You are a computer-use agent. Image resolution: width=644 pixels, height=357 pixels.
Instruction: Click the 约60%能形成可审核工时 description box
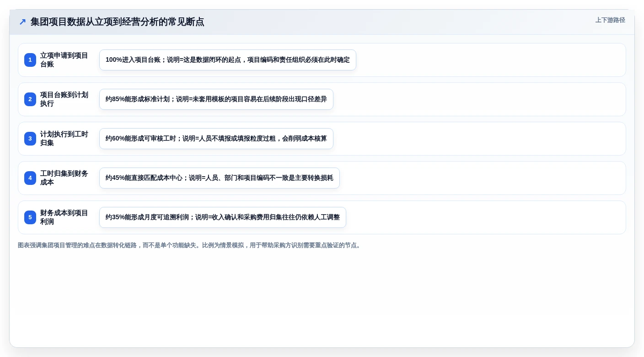(x=216, y=139)
